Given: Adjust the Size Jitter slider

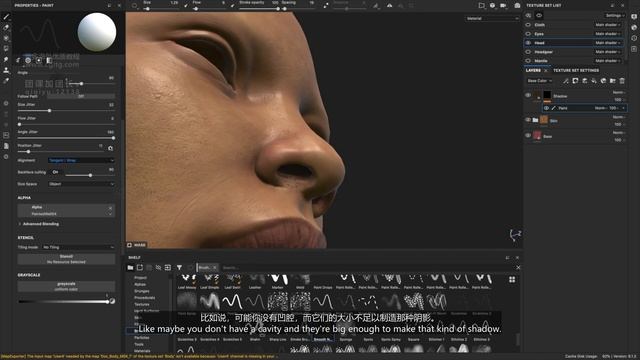Looking at the screenshot, I should coord(66,111).
